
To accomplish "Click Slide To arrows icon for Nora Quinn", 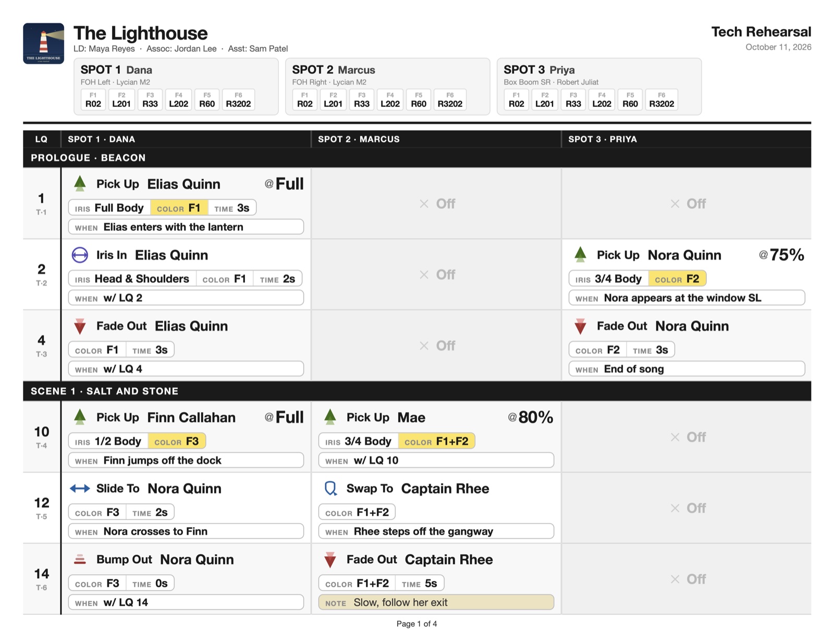I will [80, 488].
